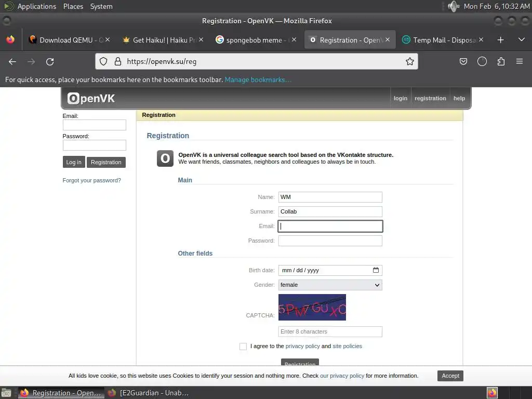Viewport: 532px width, 399px height.
Task: Click the Firefox View icon in the tab bar
Action: 10,39
